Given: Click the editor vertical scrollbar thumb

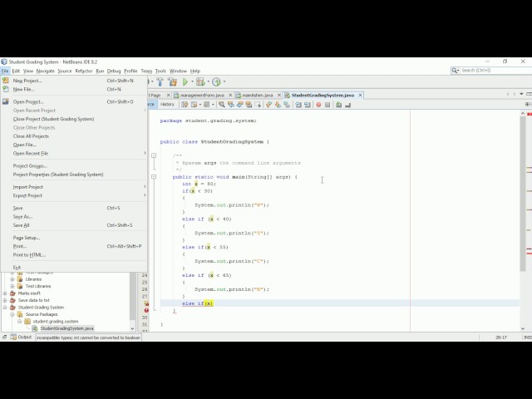Looking at the screenshot, I should pyautogui.click(x=523, y=194).
